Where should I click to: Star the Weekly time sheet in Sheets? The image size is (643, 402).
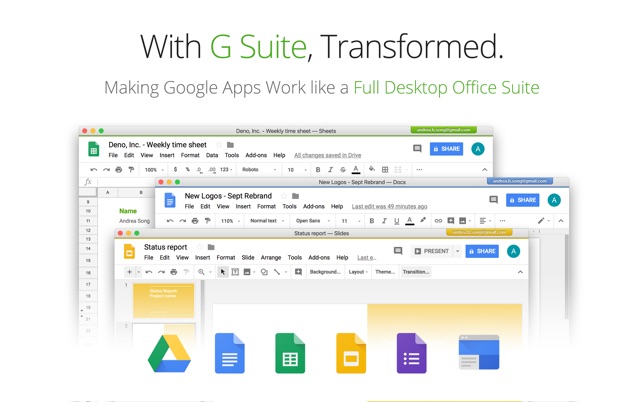[x=219, y=145]
